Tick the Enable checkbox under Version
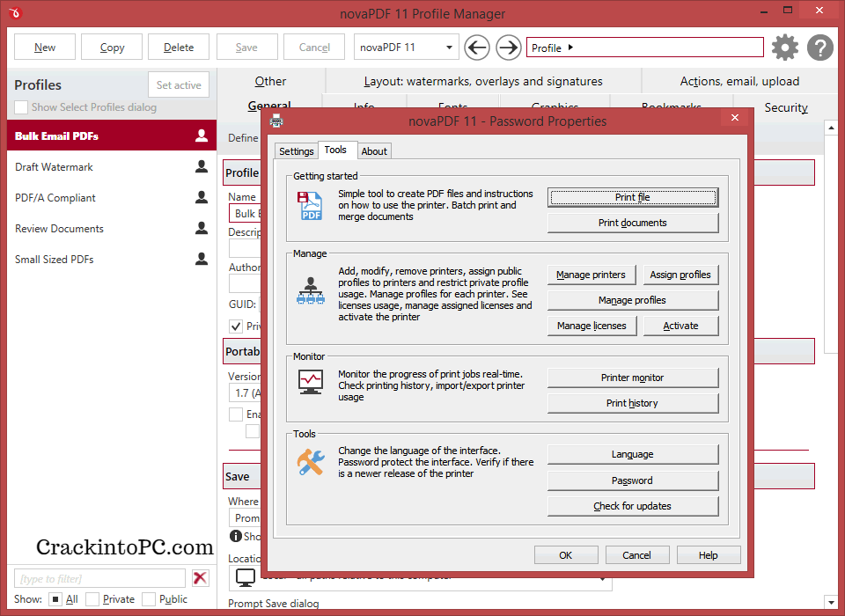 coord(236,414)
